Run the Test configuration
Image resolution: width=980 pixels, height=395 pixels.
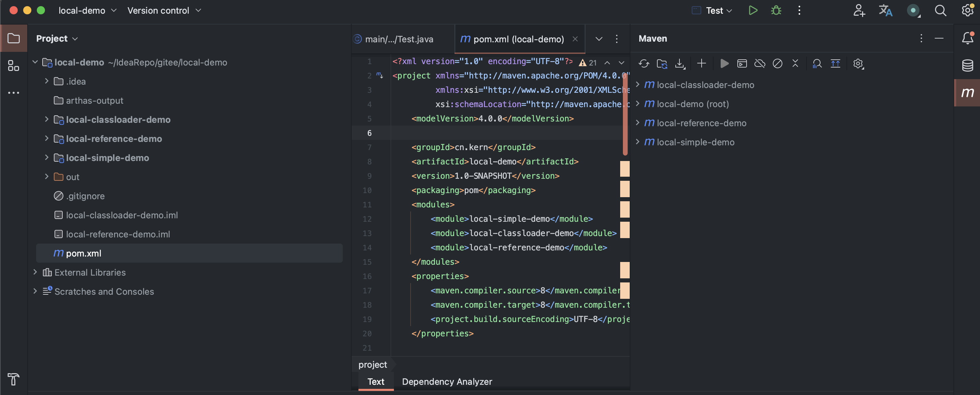[753, 10]
